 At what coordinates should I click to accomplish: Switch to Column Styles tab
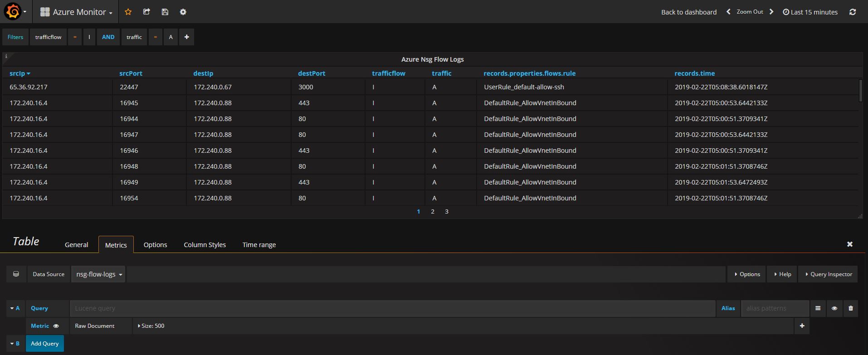click(x=205, y=245)
